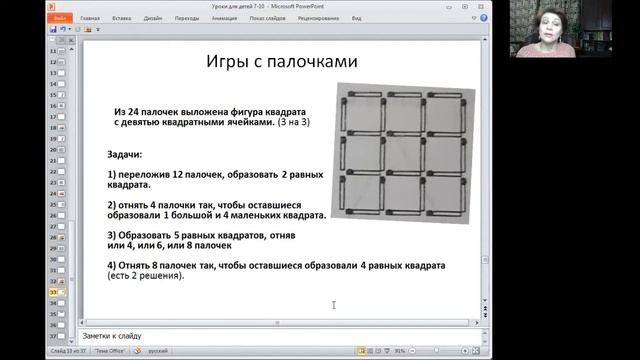Image resolution: width=640 pixels, height=360 pixels.
Task: Click the 91% zoom level value
Action: [x=400, y=351]
